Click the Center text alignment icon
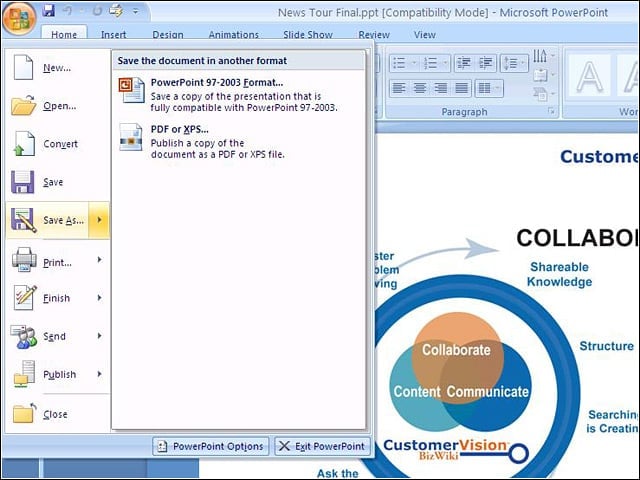This screenshot has width=640, height=480. [x=420, y=88]
